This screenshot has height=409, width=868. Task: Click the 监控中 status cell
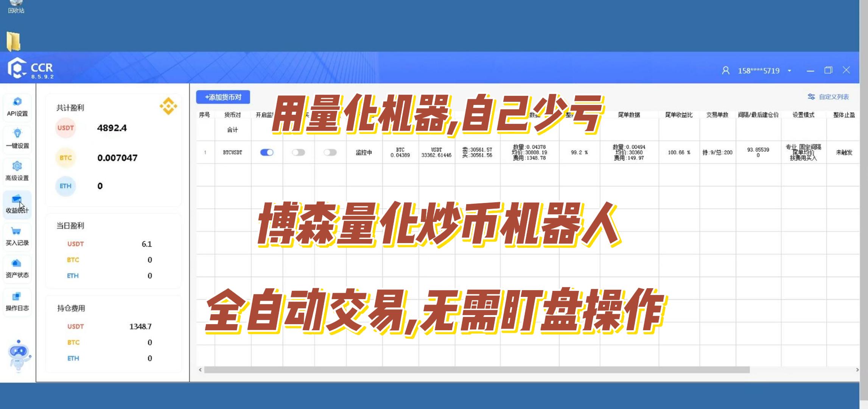click(364, 152)
